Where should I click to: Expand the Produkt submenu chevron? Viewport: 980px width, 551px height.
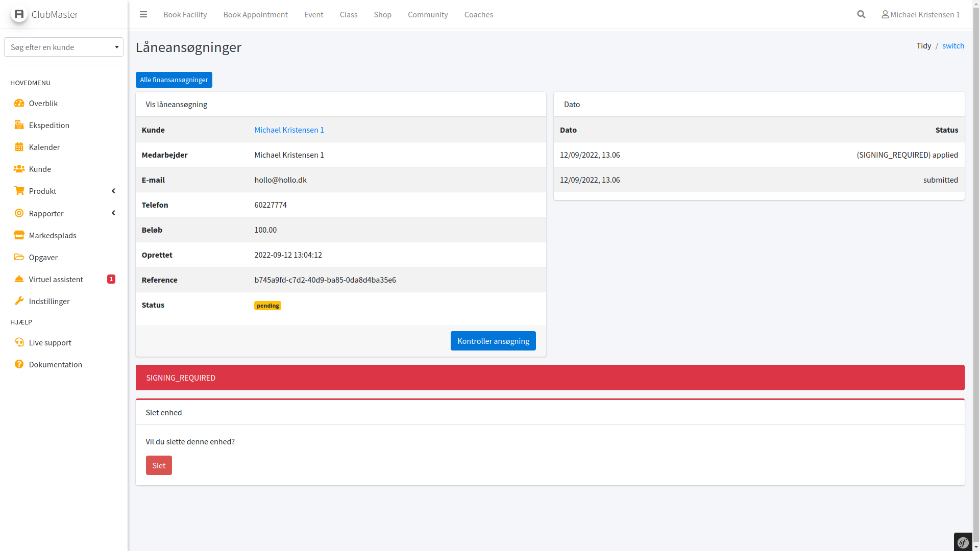coord(113,191)
